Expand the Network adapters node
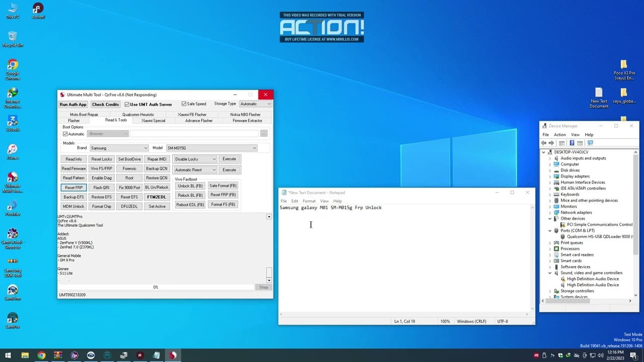The width and height of the screenshot is (644, 362). 550,213
